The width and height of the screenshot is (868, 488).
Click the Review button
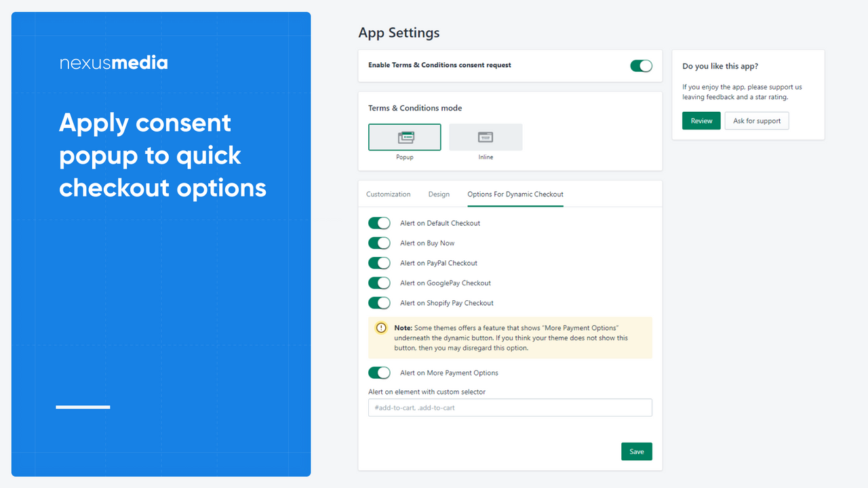tap(701, 120)
